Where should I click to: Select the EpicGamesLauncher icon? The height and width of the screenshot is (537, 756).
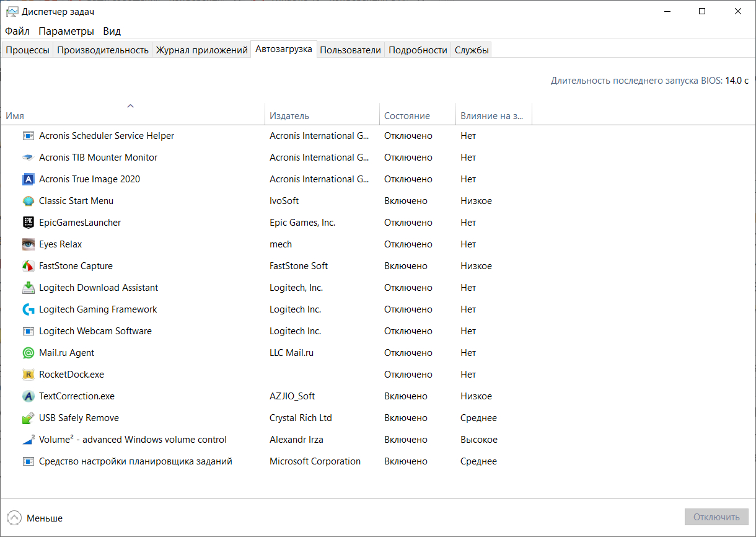[x=28, y=223]
